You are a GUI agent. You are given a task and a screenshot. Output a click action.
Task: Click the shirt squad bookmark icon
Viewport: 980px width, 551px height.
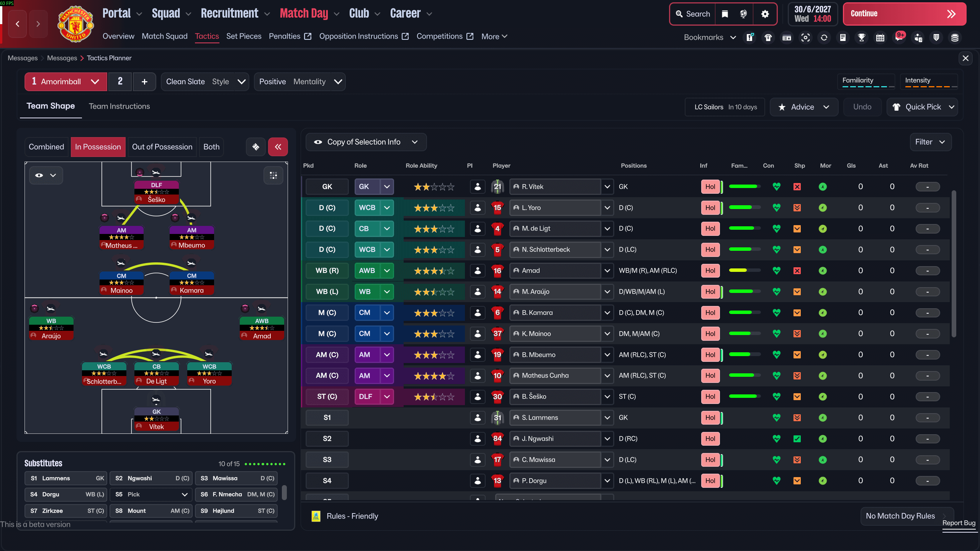pos(768,37)
